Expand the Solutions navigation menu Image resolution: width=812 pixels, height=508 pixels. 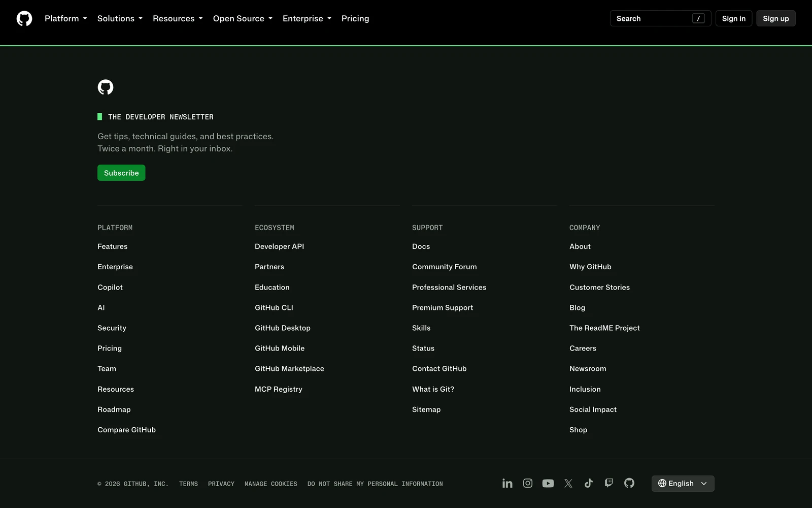click(x=120, y=18)
